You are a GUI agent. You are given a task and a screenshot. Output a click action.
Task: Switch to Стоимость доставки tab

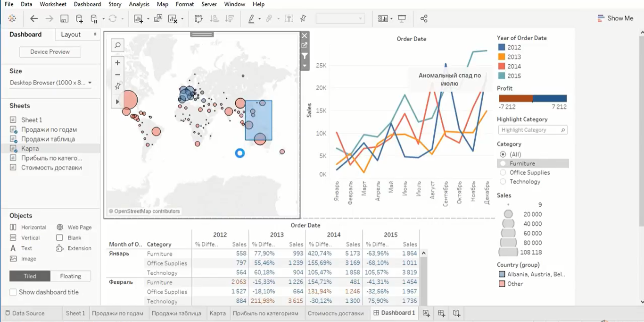(336, 313)
